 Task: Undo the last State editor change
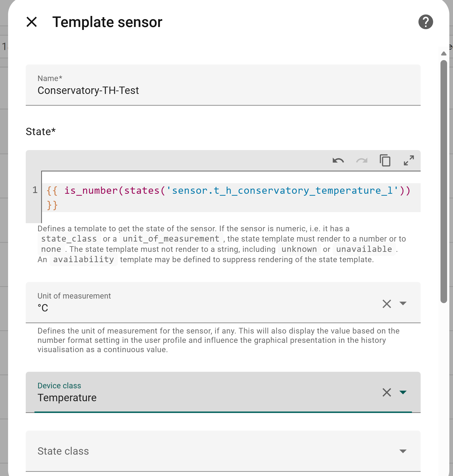click(338, 161)
